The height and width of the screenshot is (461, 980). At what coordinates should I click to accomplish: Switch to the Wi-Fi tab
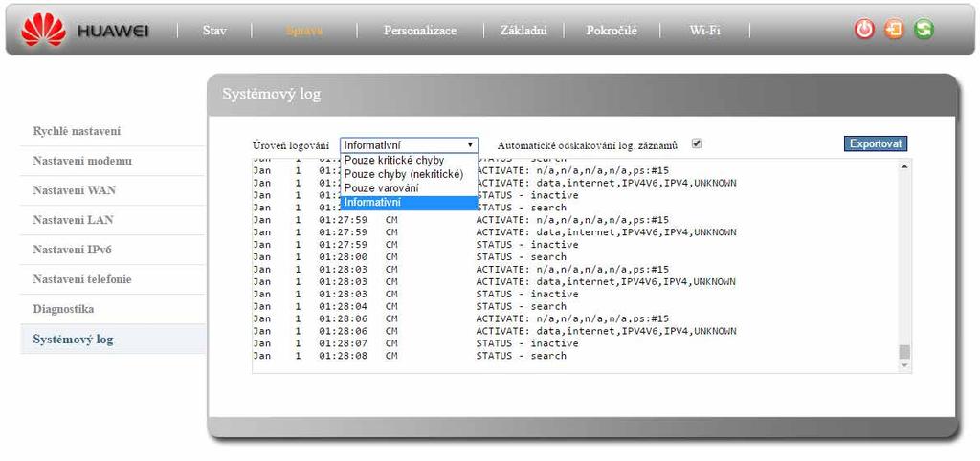pyautogui.click(x=705, y=30)
